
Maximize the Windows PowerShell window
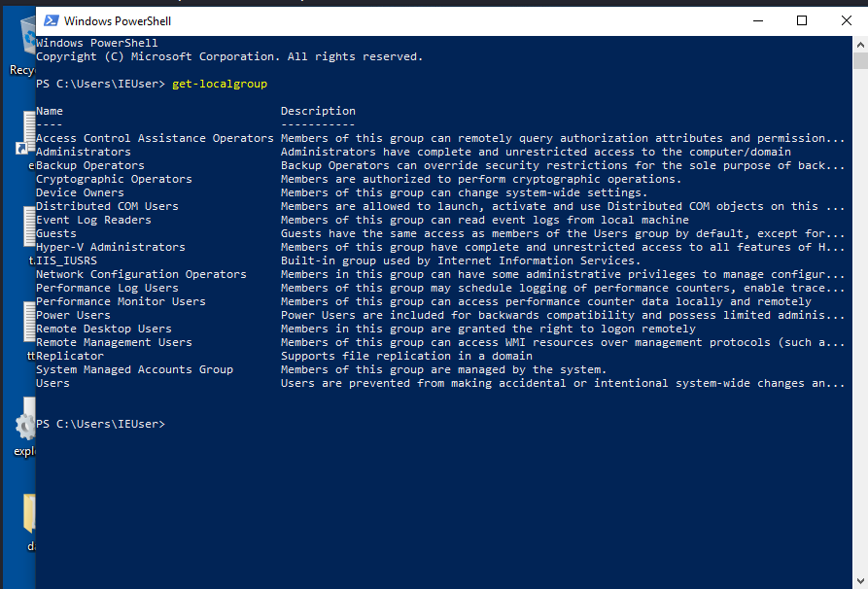pyautogui.click(x=802, y=21)
